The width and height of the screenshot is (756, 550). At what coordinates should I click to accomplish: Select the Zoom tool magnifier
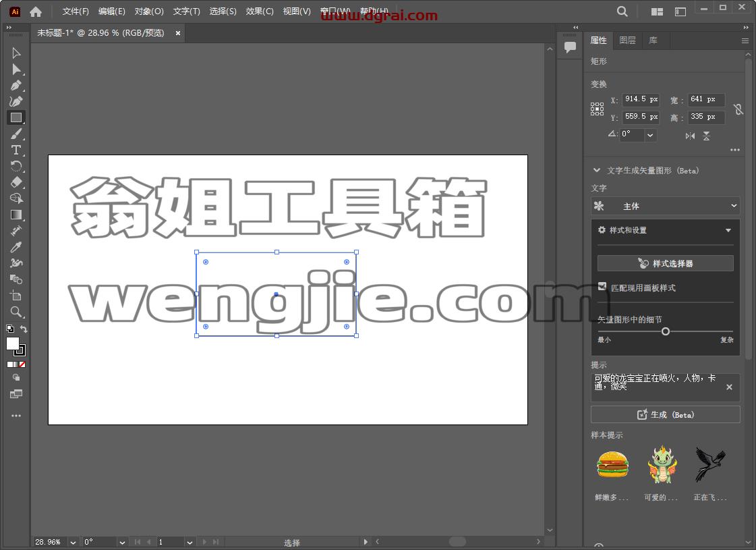(16, 312)
